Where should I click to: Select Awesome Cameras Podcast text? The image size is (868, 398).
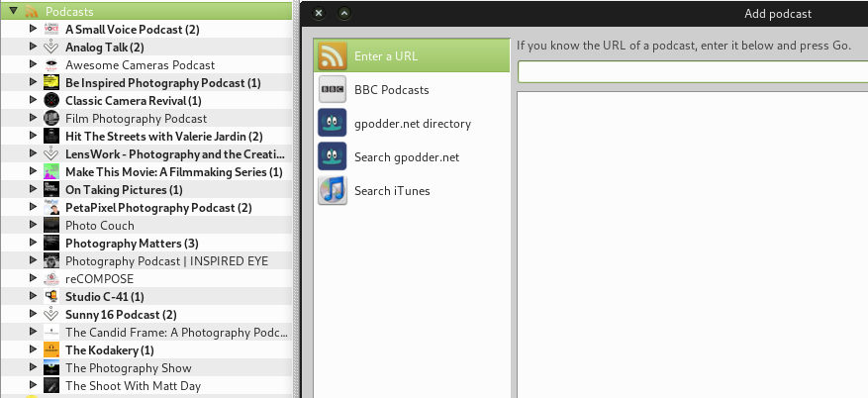[x=141, y=64]
